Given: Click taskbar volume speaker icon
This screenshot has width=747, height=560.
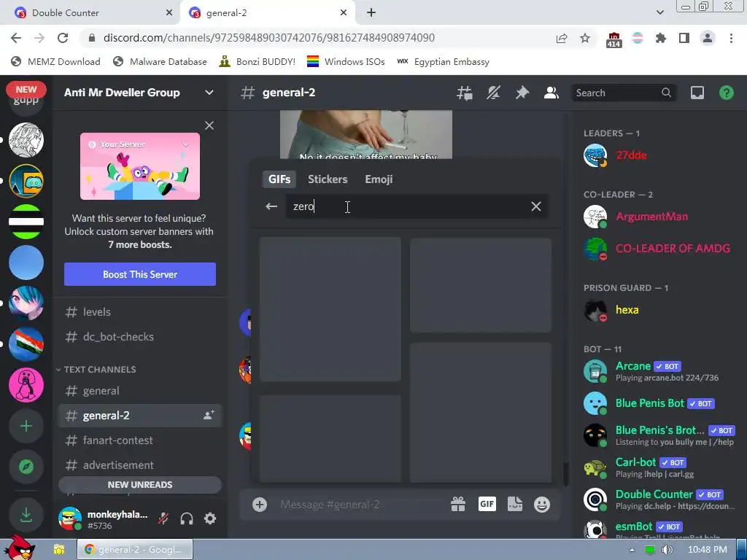Looking at the screenshot, I should (667, 550).
